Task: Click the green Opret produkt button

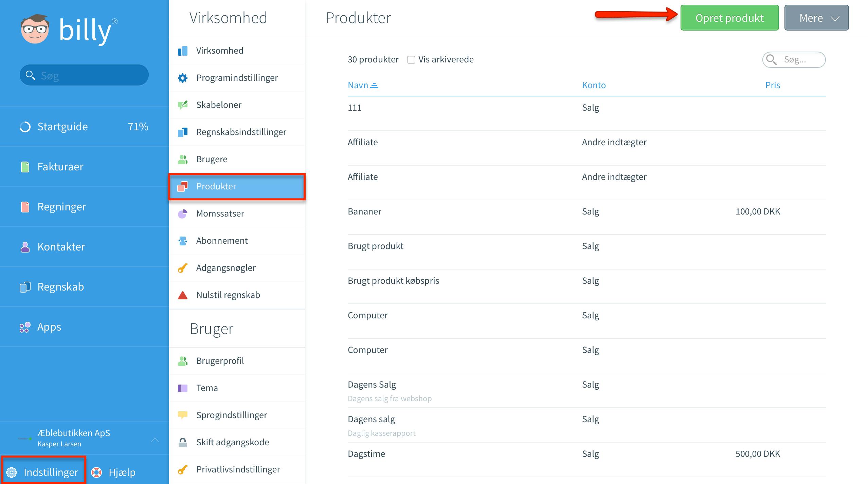Action: click(729, 18)
